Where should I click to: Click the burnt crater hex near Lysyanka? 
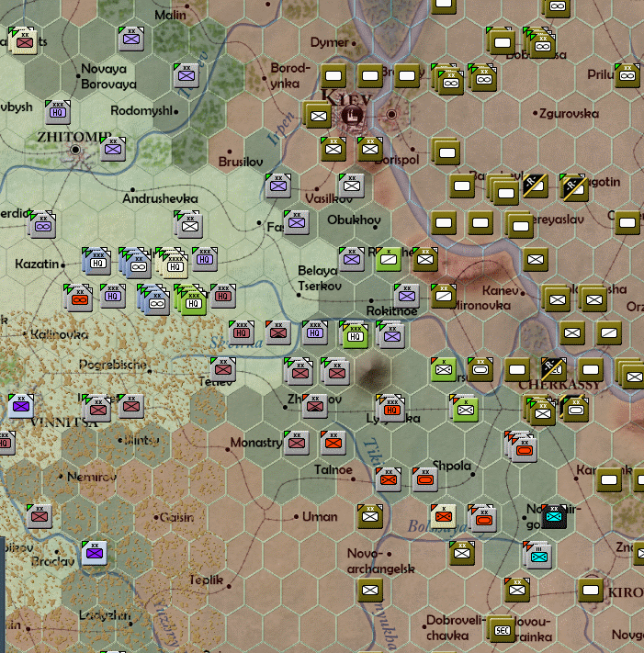pos(374,371)
